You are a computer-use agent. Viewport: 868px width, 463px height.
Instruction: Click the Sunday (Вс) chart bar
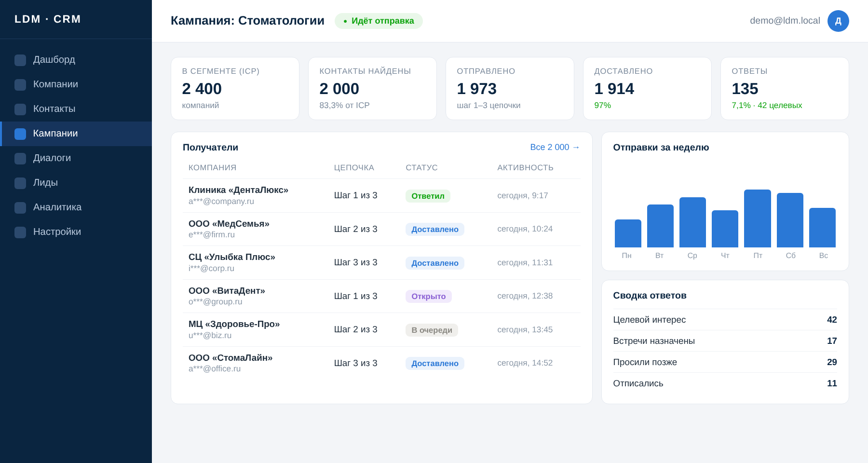[822, 228]
